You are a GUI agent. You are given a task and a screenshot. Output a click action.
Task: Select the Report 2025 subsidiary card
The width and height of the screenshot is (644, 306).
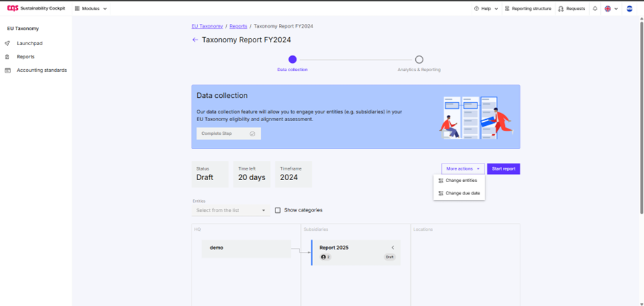pyautogui.click(x=356, y=253)
